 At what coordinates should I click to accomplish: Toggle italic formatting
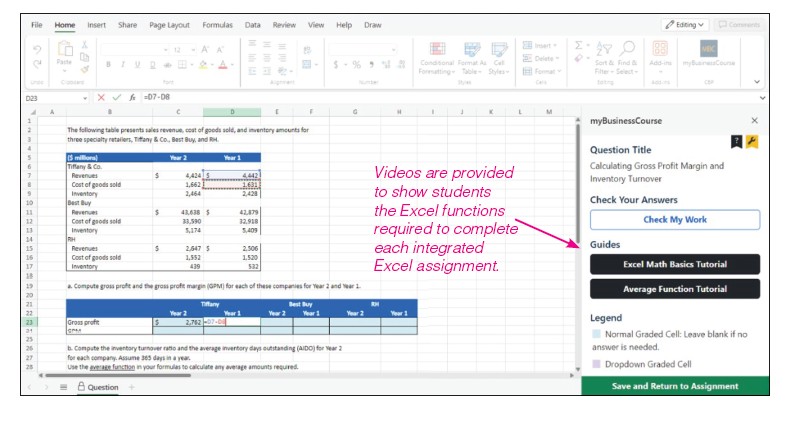click(x=122, y=65)
